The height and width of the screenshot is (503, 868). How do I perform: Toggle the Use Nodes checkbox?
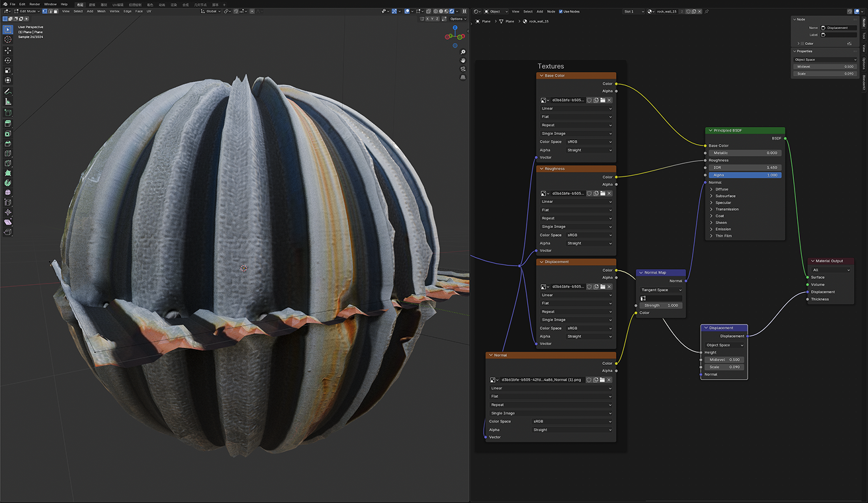(561, 11)
